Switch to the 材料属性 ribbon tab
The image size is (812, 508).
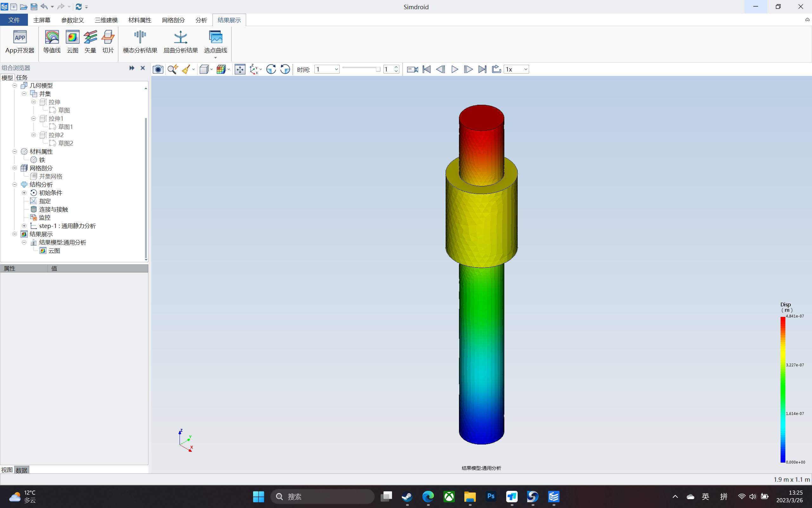(140, 20)
